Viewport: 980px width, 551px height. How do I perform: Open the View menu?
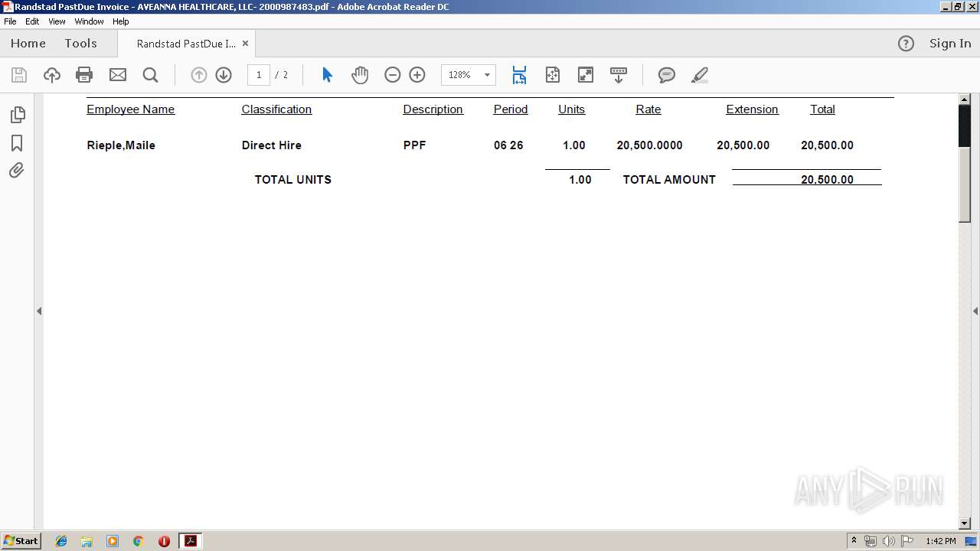point(57,21)
